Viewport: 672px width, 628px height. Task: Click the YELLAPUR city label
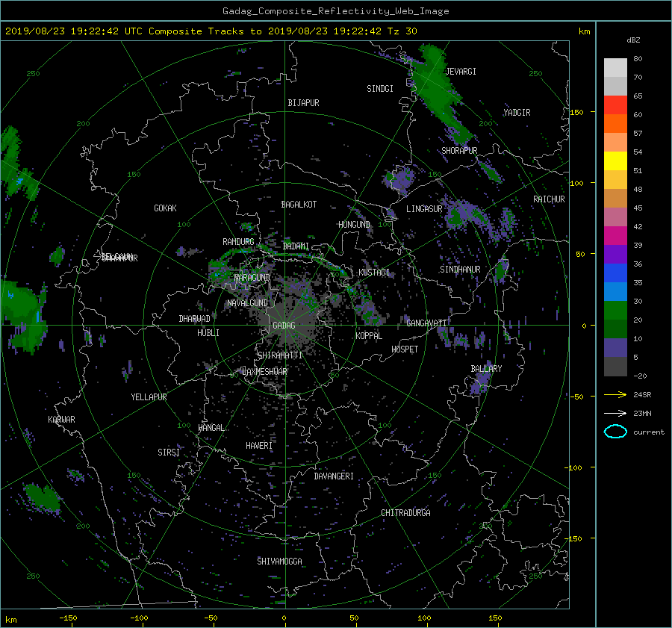(149, 397)
